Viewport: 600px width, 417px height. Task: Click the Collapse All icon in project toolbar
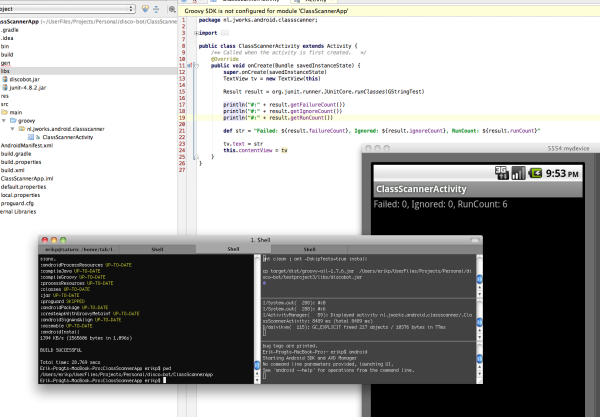coord(156,9)
